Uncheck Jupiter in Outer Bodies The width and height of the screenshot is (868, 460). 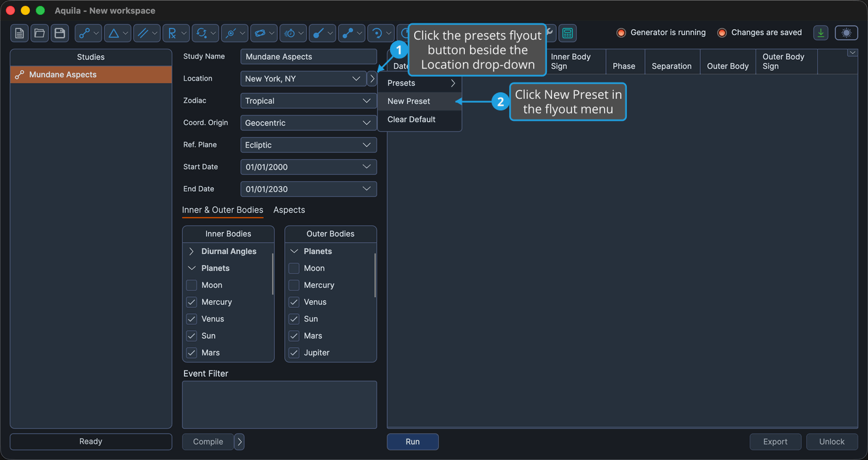click(294, 353)
